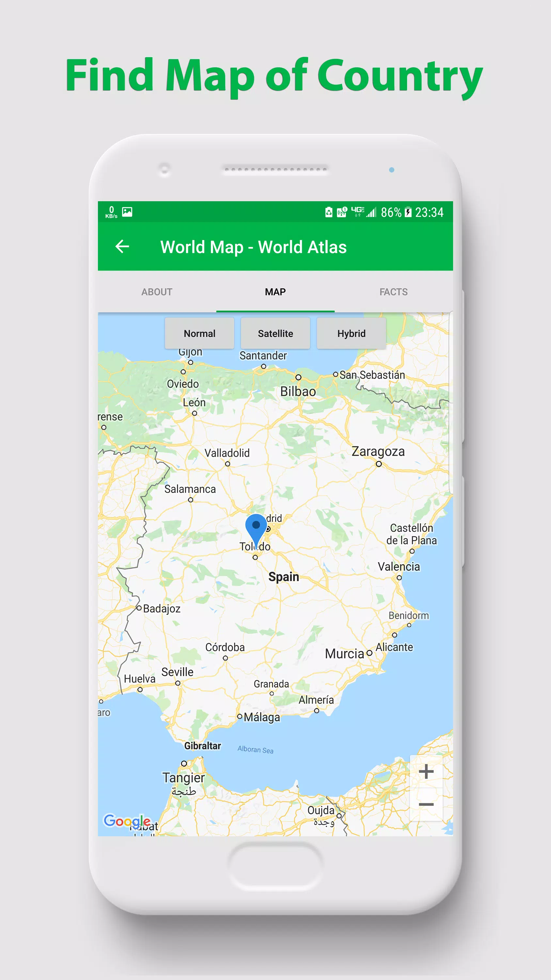Screen dimensions: 551x980
Task: Click the World Map - World Atlas title
Action: 253,247
